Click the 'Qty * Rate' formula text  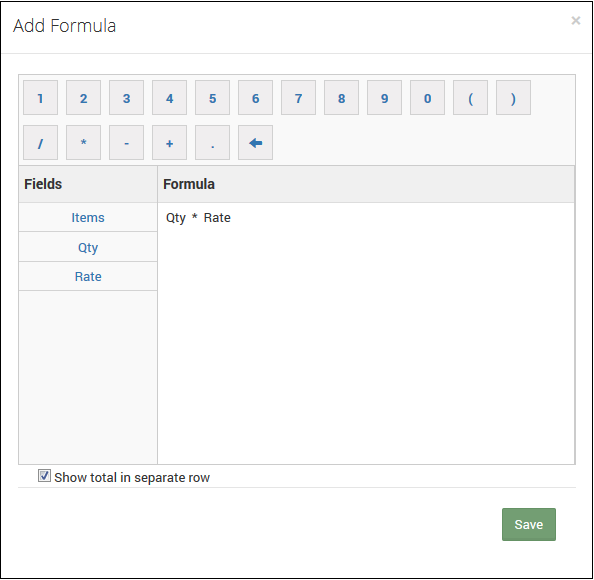[198, 218]
